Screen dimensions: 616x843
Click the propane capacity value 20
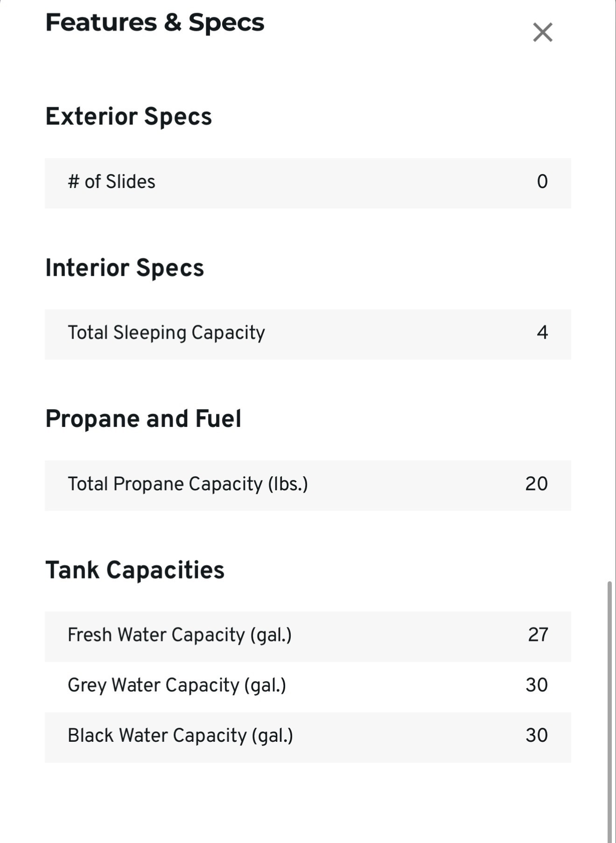[x=537, y=484]
